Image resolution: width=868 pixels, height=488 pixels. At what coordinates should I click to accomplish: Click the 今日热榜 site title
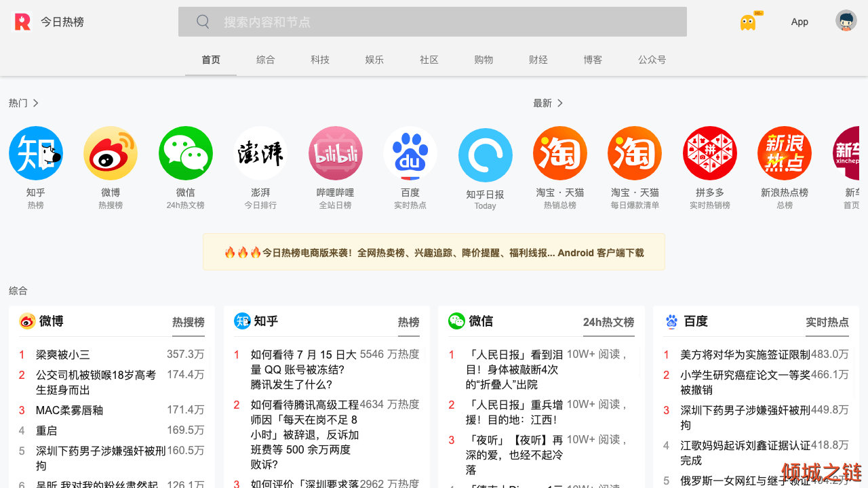pos(62,22)
